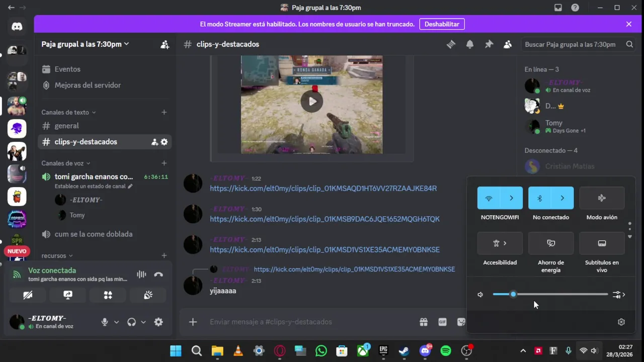The image size is (644, 362).
Task: Dismiss the Streamer mode banner
Action: click(x=629, y=24)
